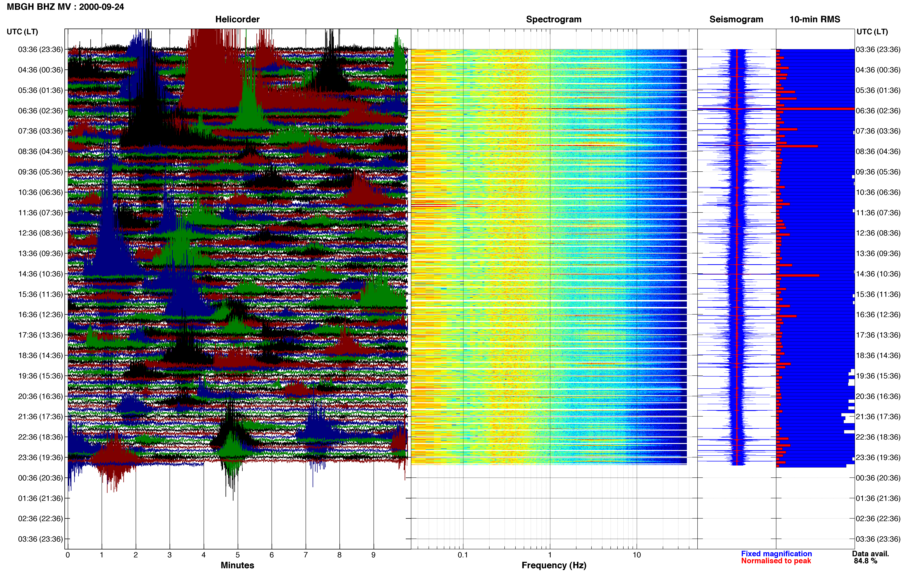Select minute tick "9" on Helicorder axis
Image resolution: width=924 pixels, height=578 pixels.
click(x=373, y=555)
